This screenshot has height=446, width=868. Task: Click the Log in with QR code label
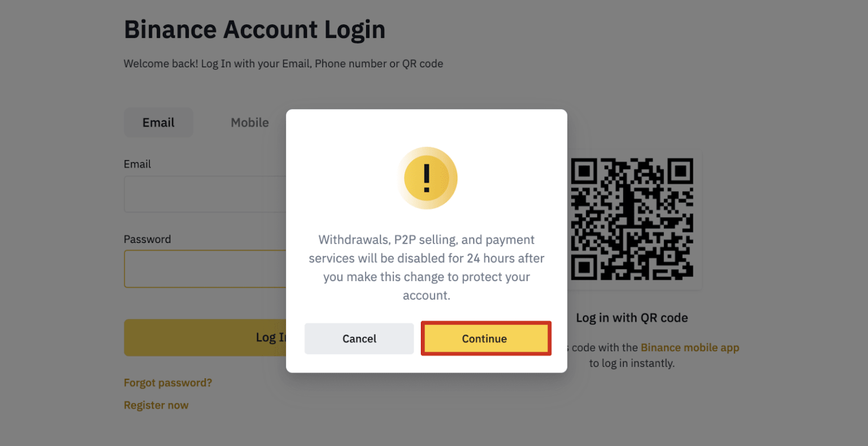[632, 318]
